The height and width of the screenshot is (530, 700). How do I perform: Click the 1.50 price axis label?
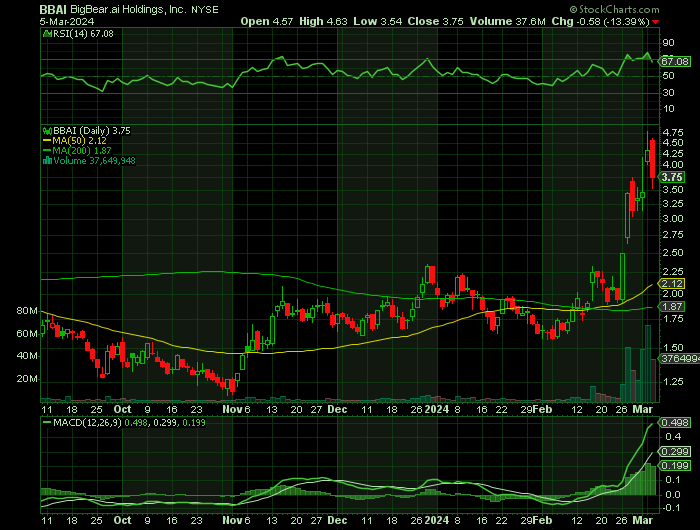click(x=673, y=348)
